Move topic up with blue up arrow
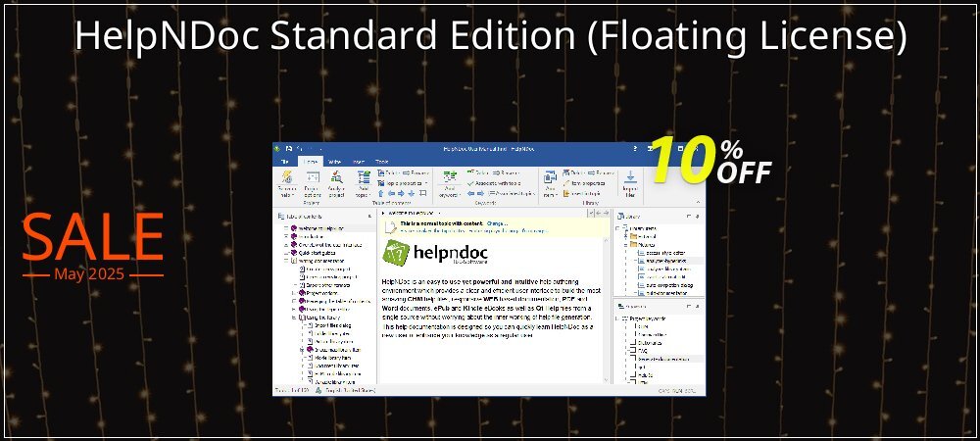This screenshot has height=441, width=980. click(380, 194)
